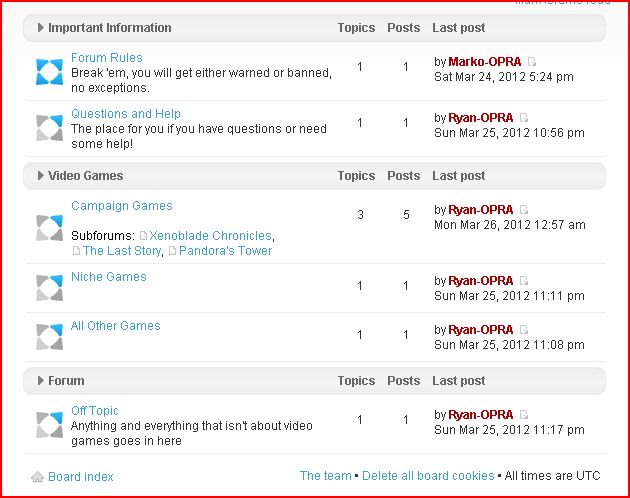Screen dimensions: 630x498
Task: View latest post icon beside Marko-OPRA
Action: [532, 62]
